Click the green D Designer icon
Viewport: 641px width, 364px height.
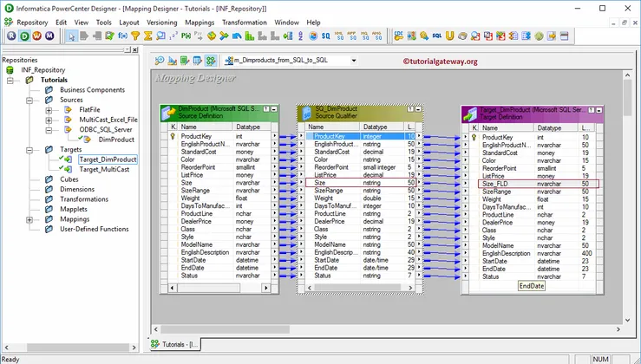point(24,36)
